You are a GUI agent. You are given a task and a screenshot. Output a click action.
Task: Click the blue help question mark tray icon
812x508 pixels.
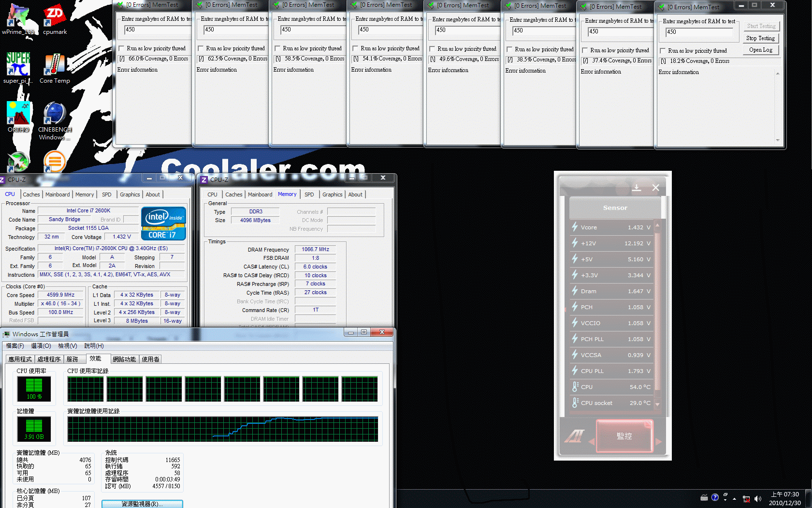tap(715, 497)
